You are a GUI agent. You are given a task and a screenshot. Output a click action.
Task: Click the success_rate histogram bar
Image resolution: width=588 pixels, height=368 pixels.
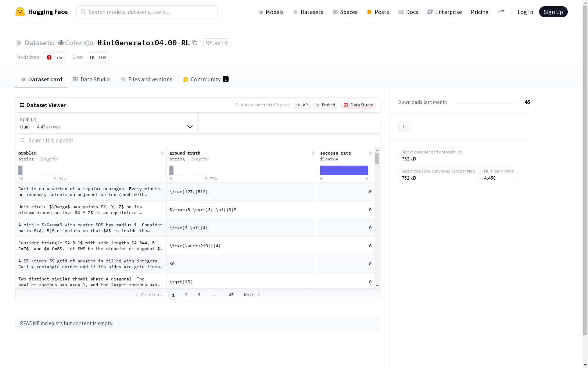pos(344,170)
